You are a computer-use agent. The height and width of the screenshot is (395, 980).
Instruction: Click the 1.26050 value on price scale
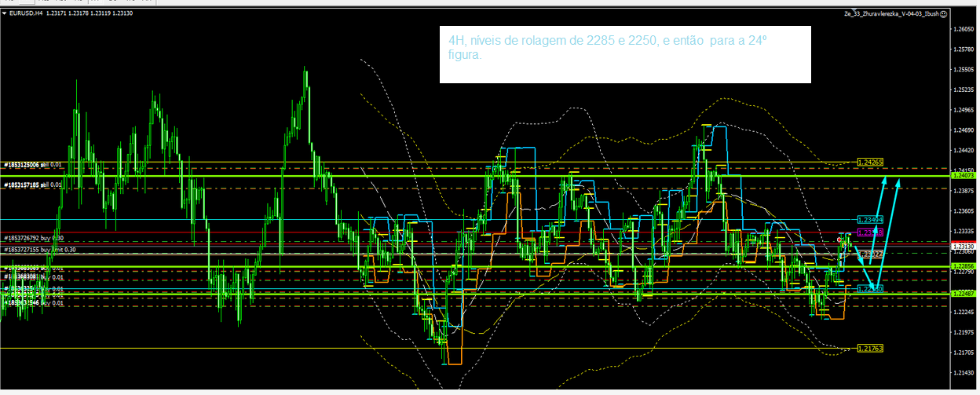click(x=963, y=29)
